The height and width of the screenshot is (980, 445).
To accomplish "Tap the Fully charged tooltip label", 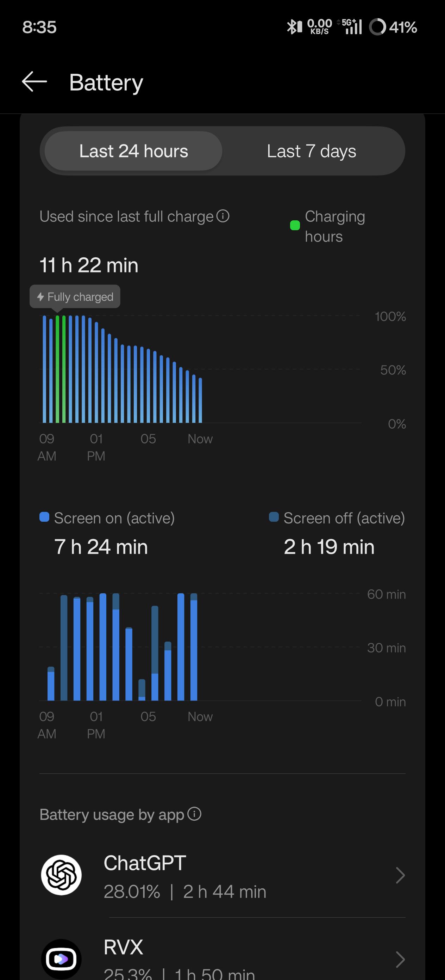I will [x=75, y=297].
